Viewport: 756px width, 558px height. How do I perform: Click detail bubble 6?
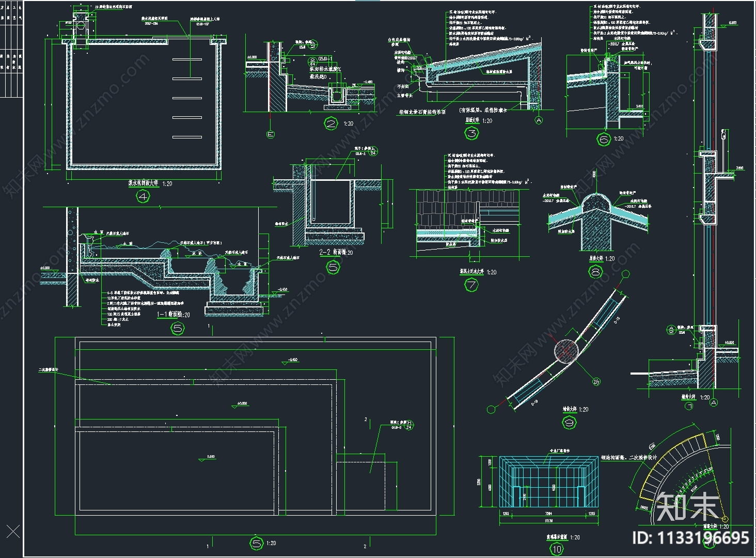pyautogui.click(x=604, y=139)
